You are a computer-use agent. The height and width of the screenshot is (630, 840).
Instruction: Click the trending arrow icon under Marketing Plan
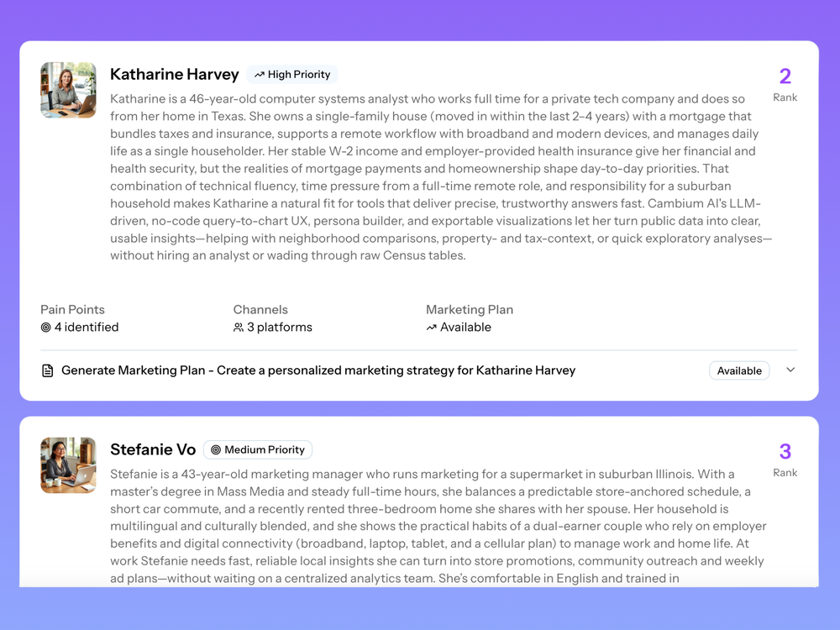(x=431, y=328)
